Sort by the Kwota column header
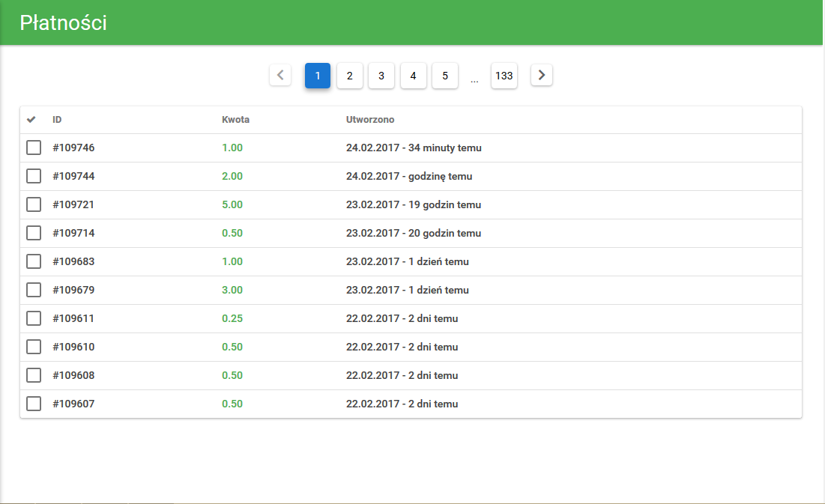The height and width of the screenshot is (504, 825). tap(235, 120)
